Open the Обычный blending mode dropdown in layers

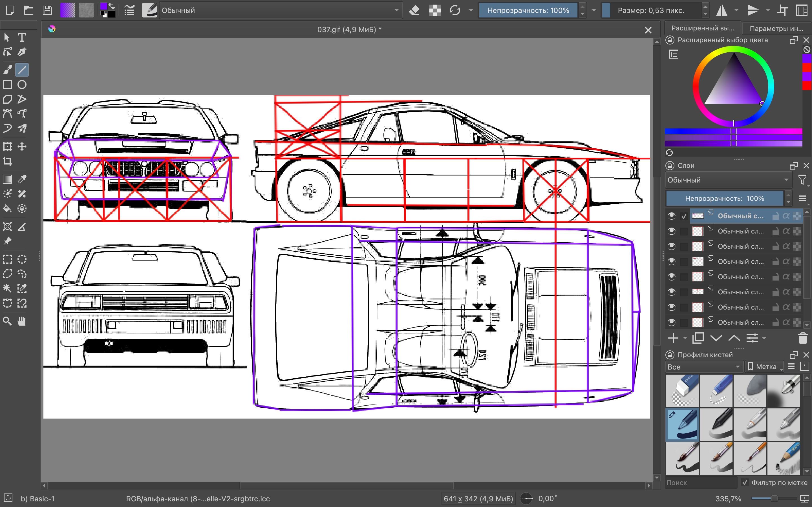(x=728, y=180)
